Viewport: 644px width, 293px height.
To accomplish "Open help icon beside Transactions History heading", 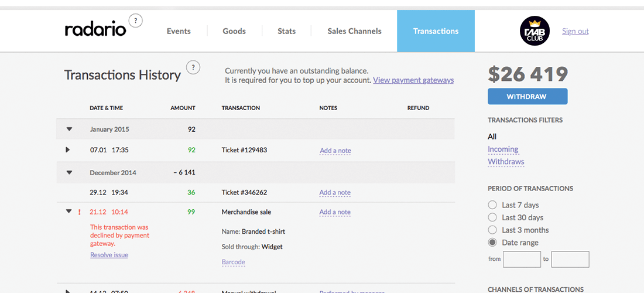I will pos(193,67).
